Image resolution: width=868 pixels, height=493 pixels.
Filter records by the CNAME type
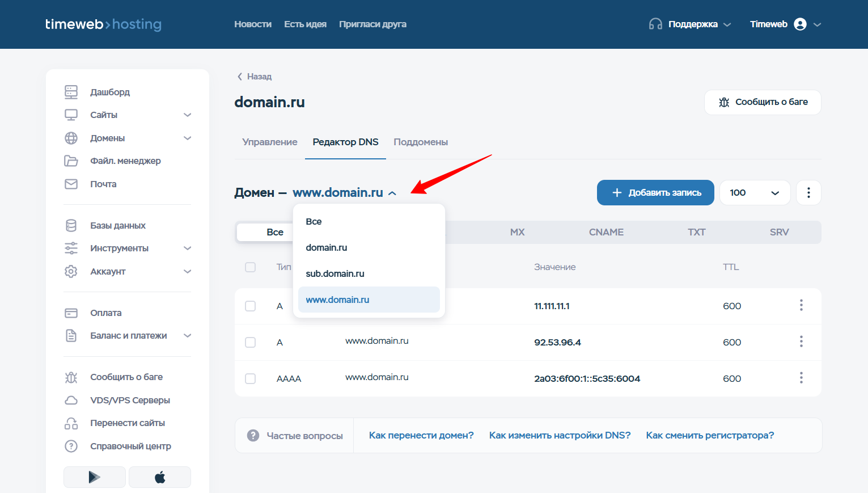pos(606,232)
